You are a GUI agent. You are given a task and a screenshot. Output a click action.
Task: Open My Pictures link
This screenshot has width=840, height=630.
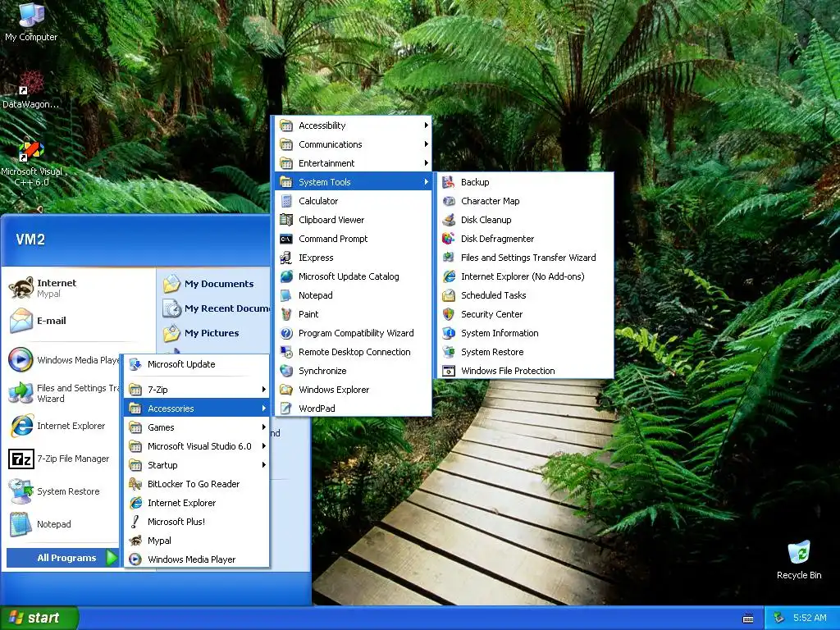(214, 333)
